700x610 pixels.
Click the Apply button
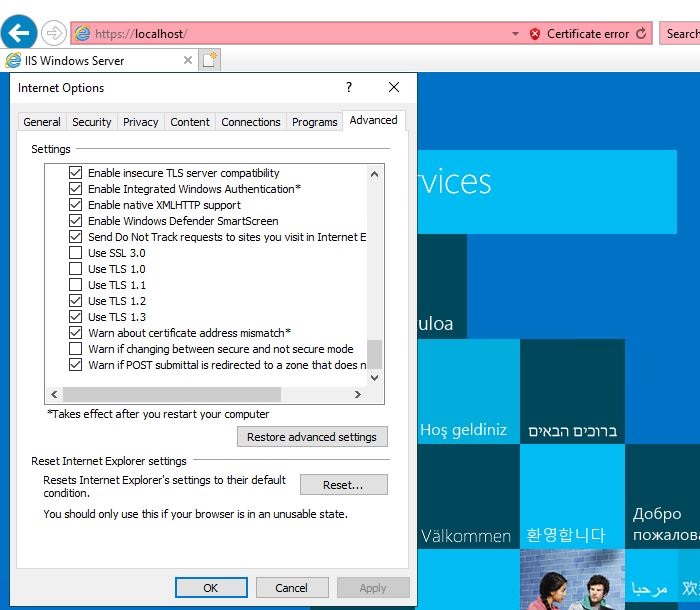pyautogui.click(x=373, y=588)
